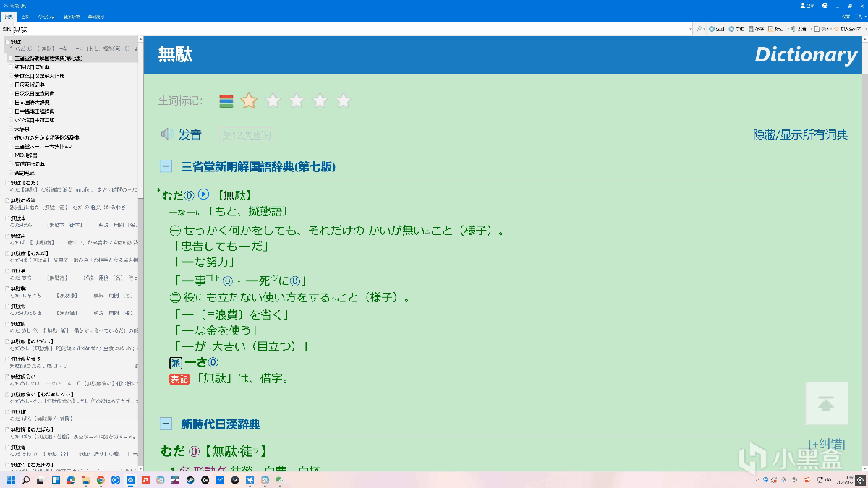Viewport: 868px width, 488px height.
Task: Collapse the 新時代日漢辞典 section
Action: click(x=166, y=424)
